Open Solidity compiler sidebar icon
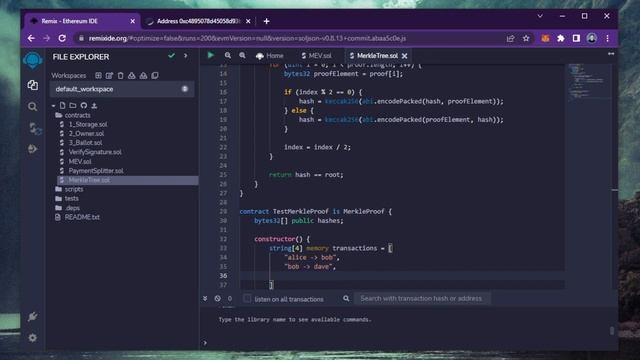 tap(34, 129)
